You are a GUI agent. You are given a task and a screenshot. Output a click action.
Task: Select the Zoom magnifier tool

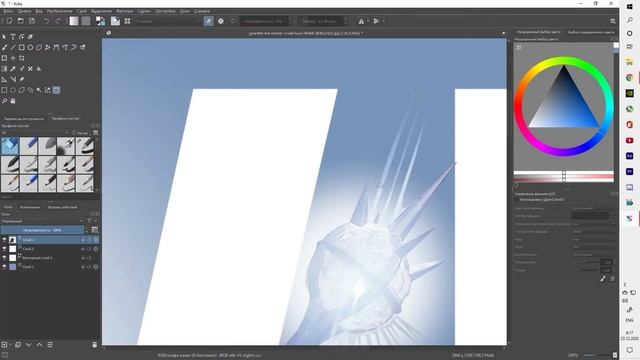[4, 100]
